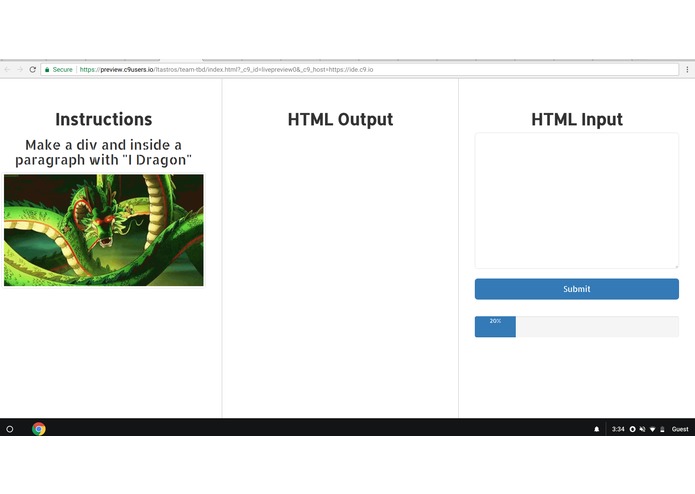Open the notifications bell icon
695x494 pixels.
[x=597, y=429]
